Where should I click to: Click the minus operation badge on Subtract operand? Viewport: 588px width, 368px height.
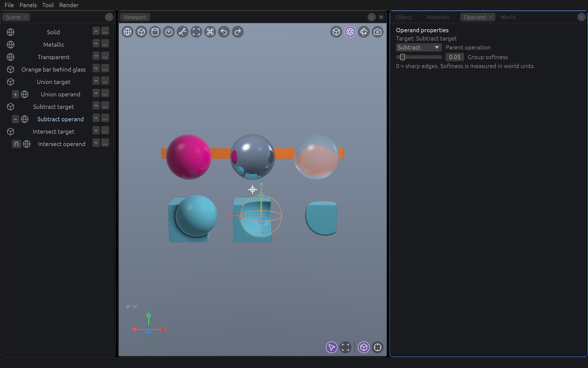pos(15,119)
